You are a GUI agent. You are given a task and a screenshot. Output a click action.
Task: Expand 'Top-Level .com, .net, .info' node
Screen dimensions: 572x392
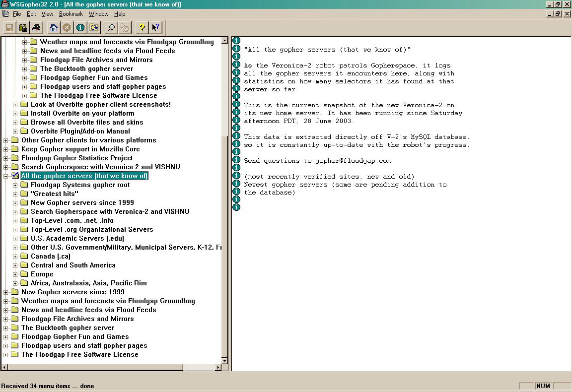tap(15, 221)
